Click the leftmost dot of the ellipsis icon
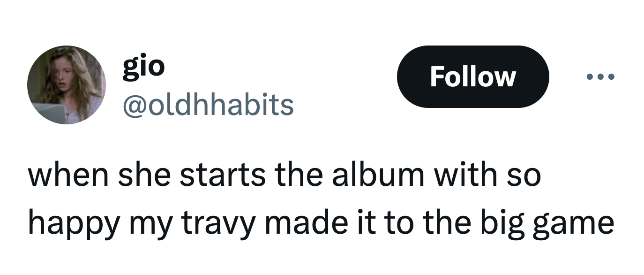The height and width of the screenshot is (275, 644). 589,76
